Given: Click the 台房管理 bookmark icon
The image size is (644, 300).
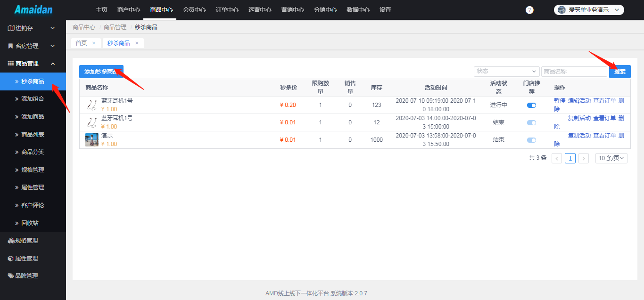Looking at the screenshot, I should tap(11, 46).
